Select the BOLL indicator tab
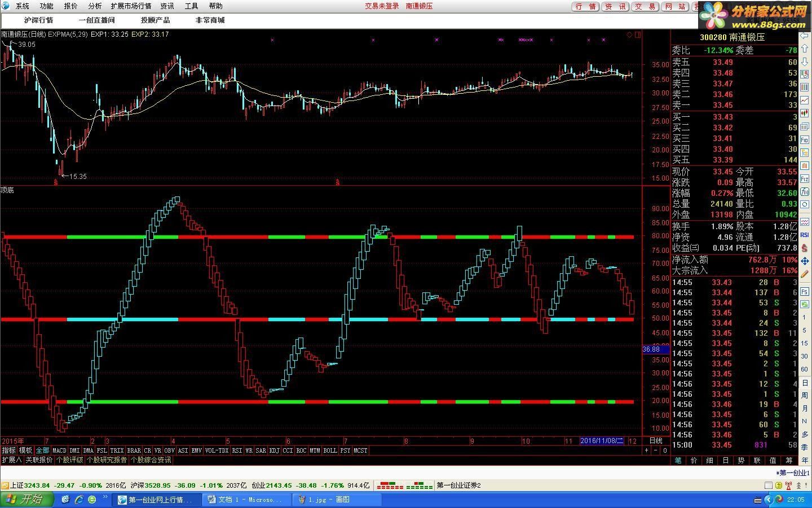The height and width of the screenshot is (508, 812). (330, 450)
